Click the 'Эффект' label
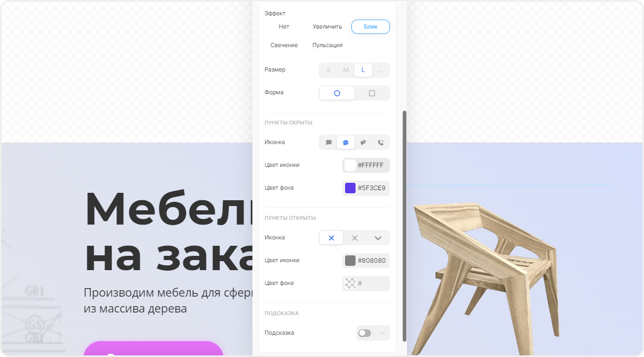The height and width of the screenshot is (357, 644). tap(275, 13)
